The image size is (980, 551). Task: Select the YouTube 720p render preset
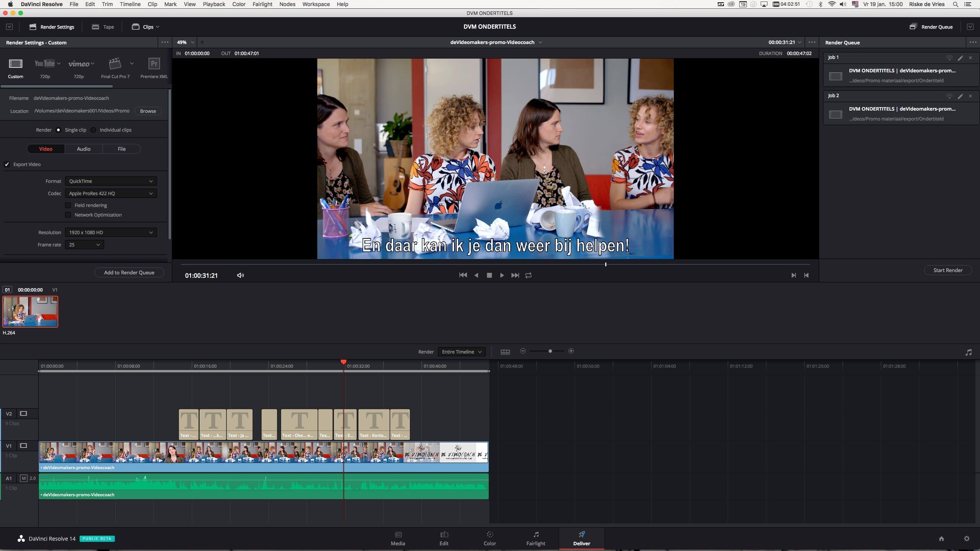pos(44,64)
